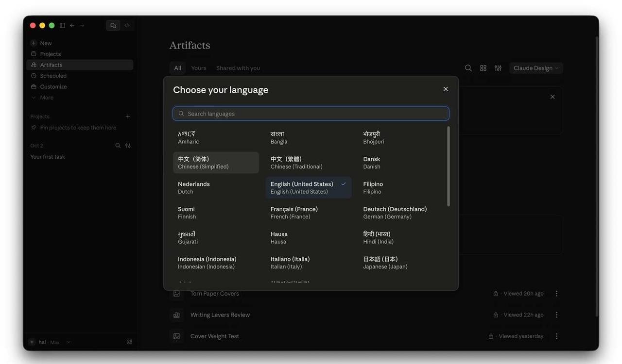Select English (United States) option
Image resolution: width=622 pixels, height=364 pixels.
pyautogui.click(x=309, y=188)
